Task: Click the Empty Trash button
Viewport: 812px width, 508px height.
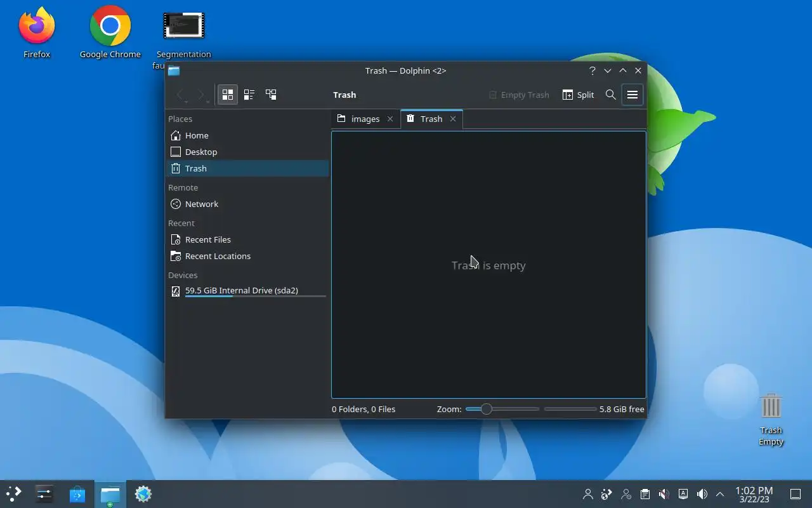Action: [x=519, y=95]
